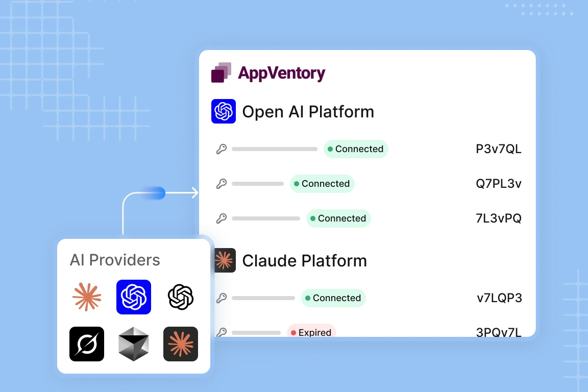Click the Open AI Platform heading

pos(308,112)
